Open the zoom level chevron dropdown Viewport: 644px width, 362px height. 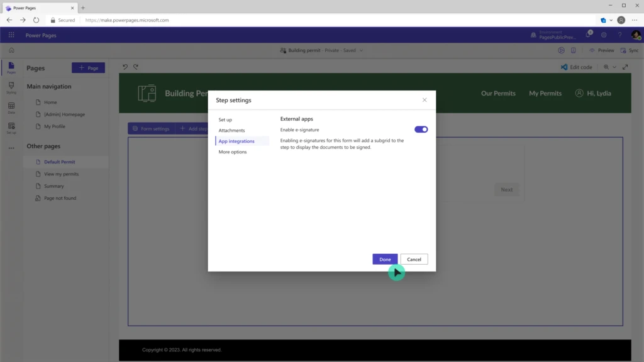pyautogui.click(x=614, y=67)
